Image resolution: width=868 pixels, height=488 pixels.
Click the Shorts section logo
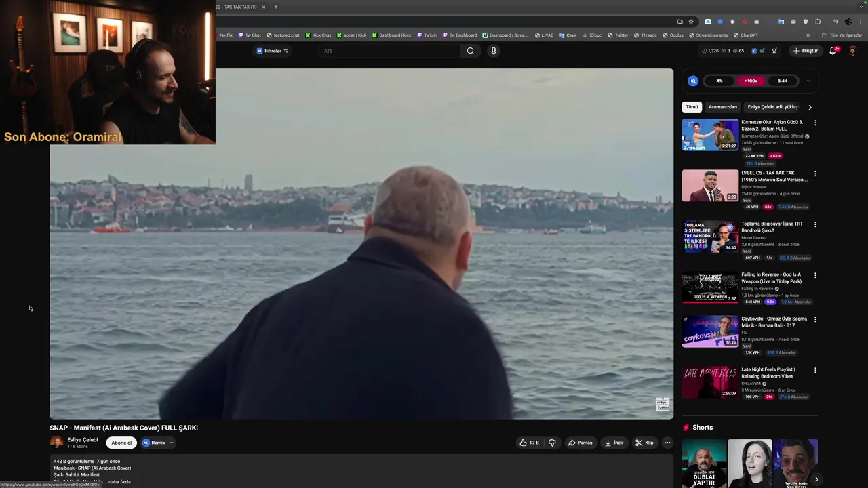[686, 428]
